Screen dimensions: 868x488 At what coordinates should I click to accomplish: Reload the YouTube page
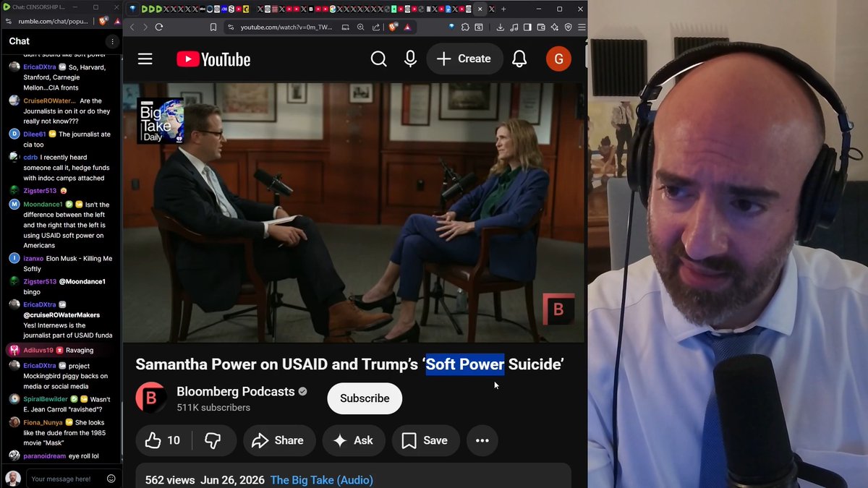click(x=159, y=27)
